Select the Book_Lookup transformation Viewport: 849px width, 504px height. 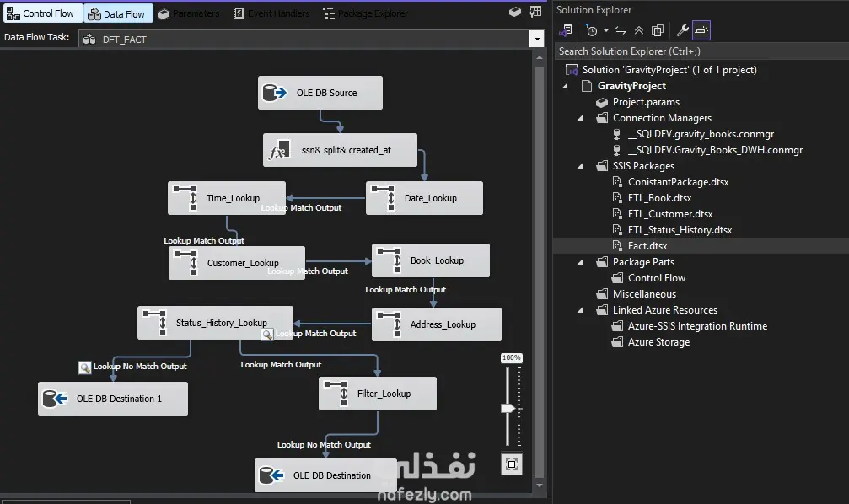(x=431, y=260)
